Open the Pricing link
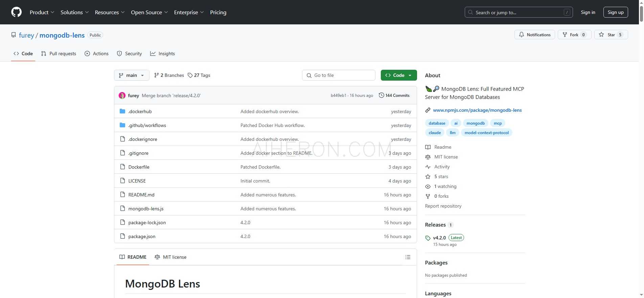Screen dimensions: 644x298 tap(218, 12)
